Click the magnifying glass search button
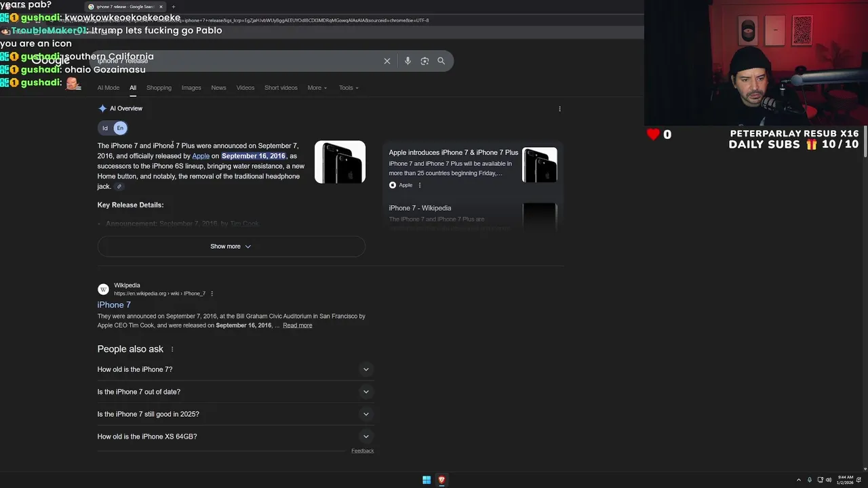This screenshot has height=488, width=868. click(x=441, y=61)
